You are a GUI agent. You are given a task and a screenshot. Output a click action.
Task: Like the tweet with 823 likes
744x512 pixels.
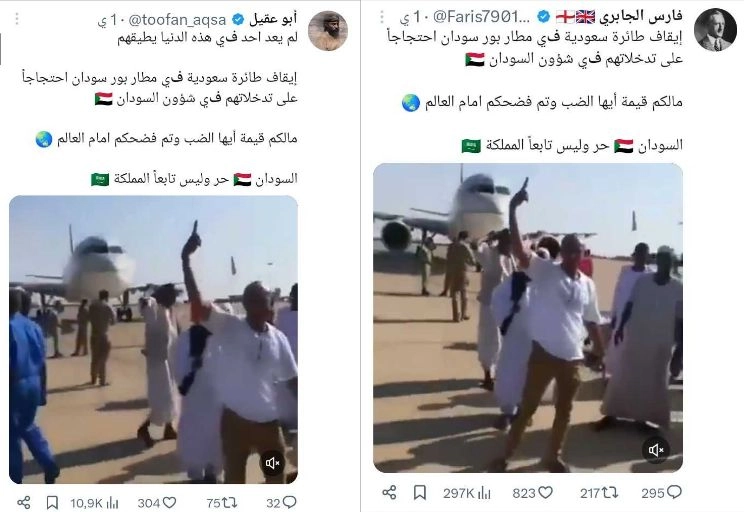tap(532, 493)
